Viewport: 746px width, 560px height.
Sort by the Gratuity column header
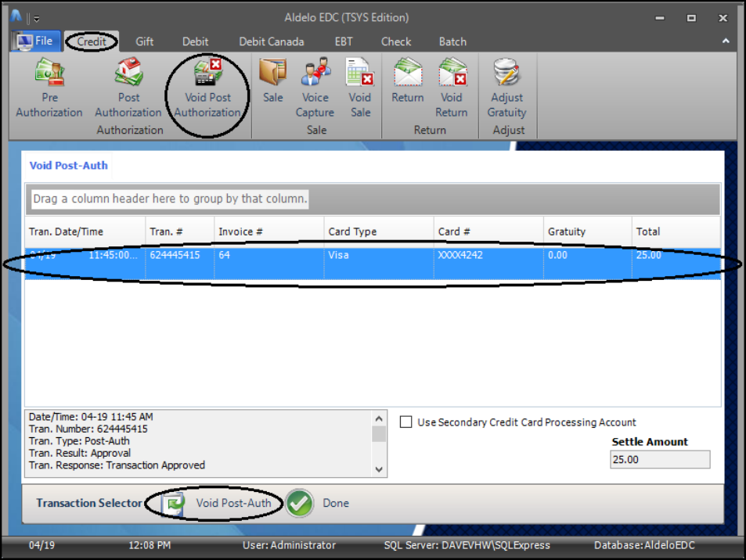588,232
